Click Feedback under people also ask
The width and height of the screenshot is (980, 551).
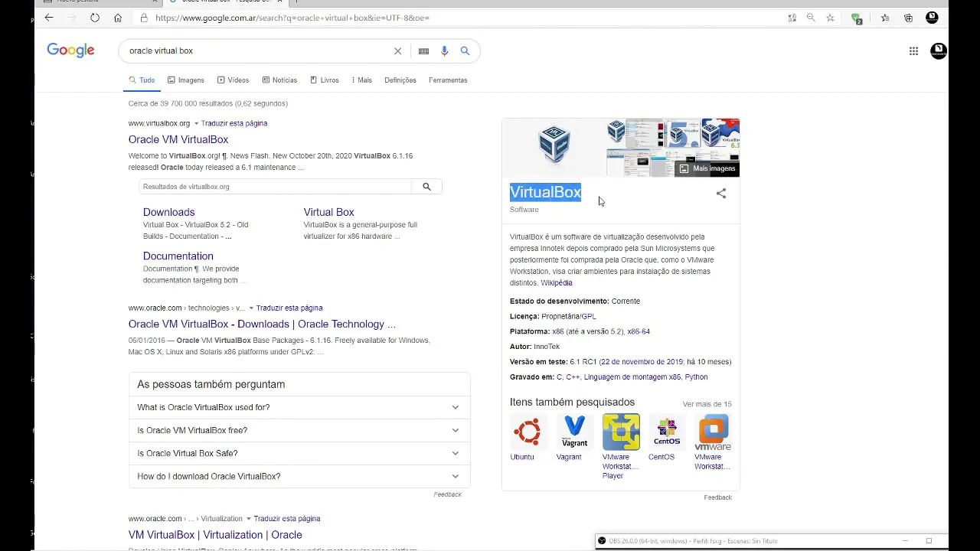coord(448,494)
